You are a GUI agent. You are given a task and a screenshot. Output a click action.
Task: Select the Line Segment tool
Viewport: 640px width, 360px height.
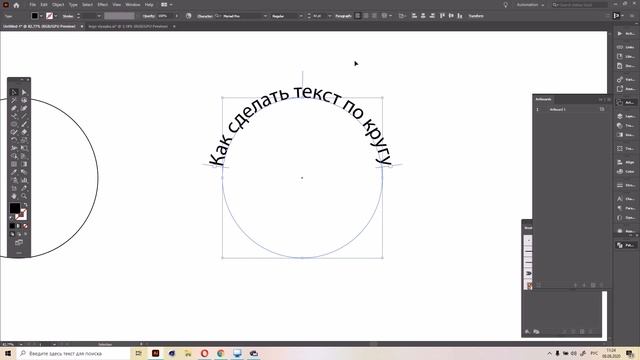24,116
